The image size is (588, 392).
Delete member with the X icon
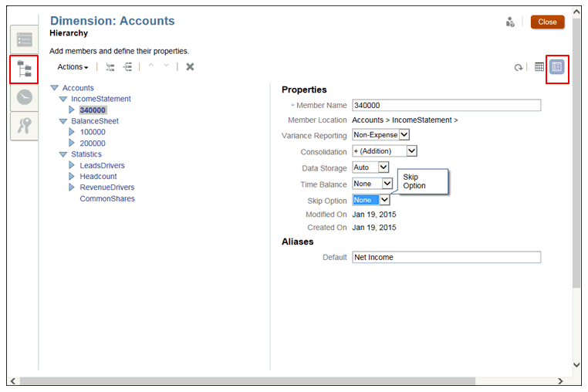coord(190,67)
